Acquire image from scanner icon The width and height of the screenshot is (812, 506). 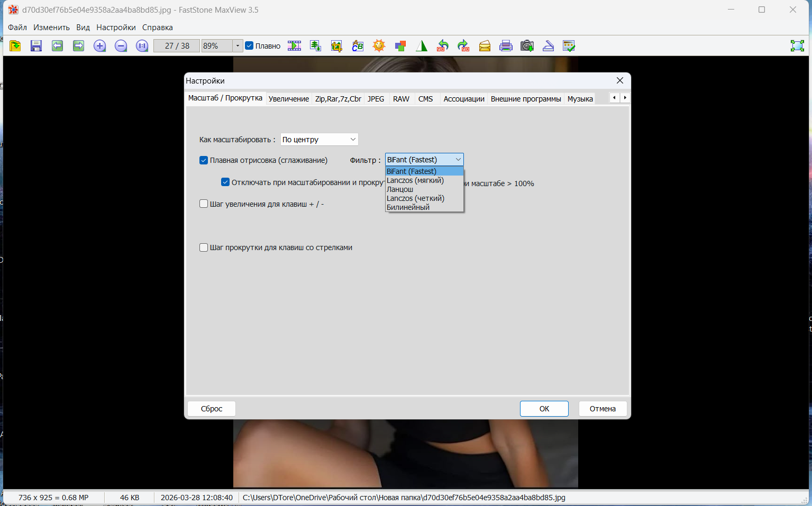point(548,46)
